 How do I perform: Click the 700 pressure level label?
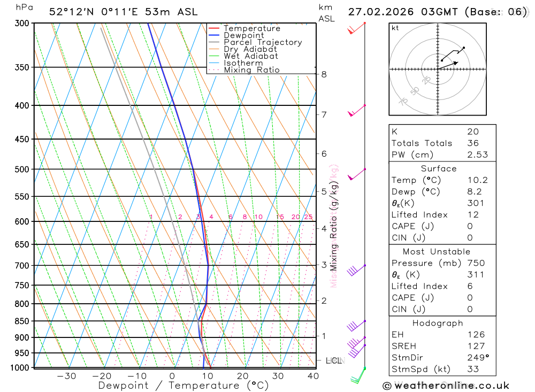22,265
